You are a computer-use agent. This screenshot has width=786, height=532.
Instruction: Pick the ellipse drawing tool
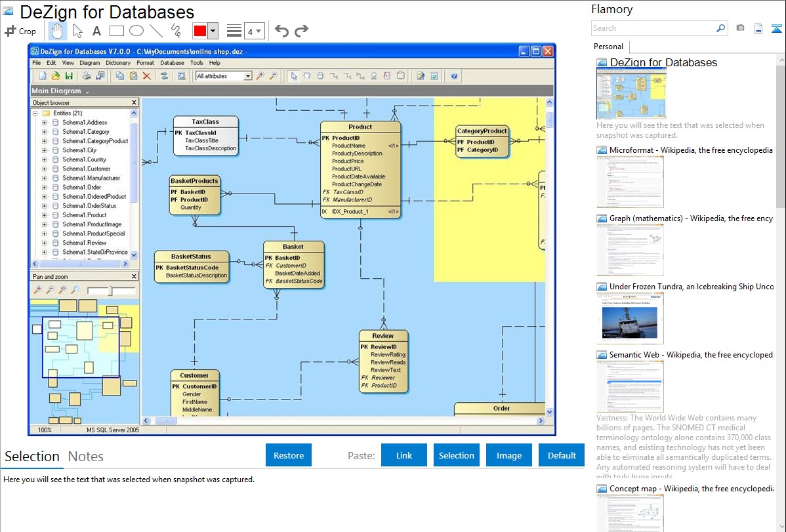pyautogui.click(x=136, y=31)
